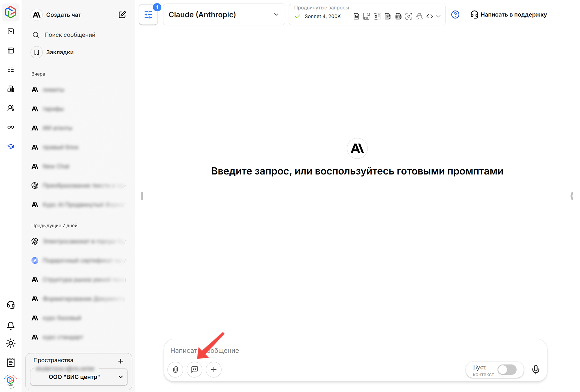Click the screen capture icon in advanced requests

[x=409, y=16]
